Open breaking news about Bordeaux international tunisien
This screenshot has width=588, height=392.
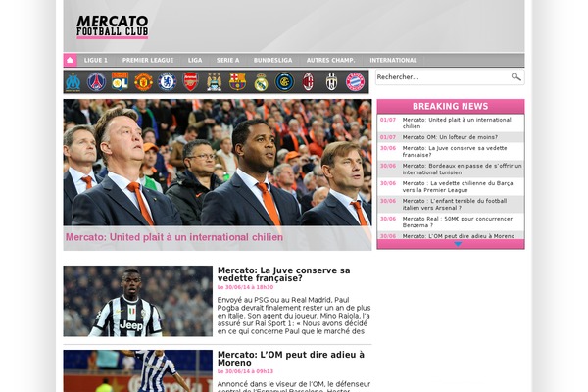coord(462,169)
